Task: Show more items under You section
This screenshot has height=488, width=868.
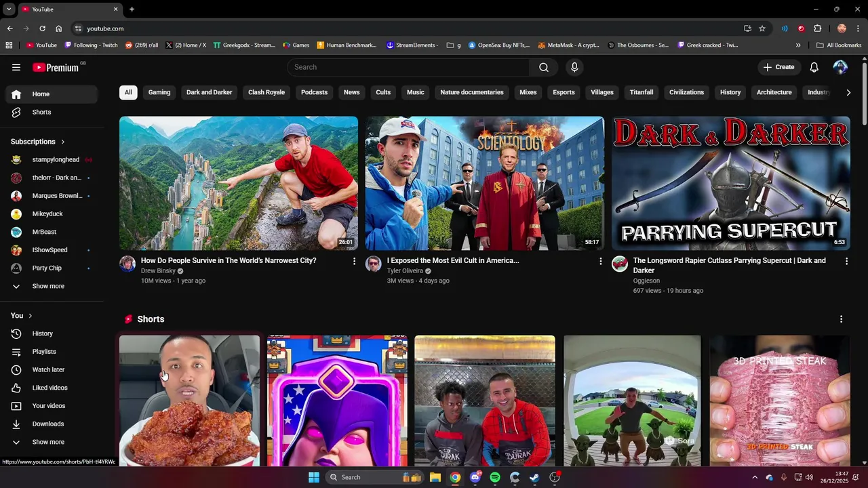Action: [52, 442]
